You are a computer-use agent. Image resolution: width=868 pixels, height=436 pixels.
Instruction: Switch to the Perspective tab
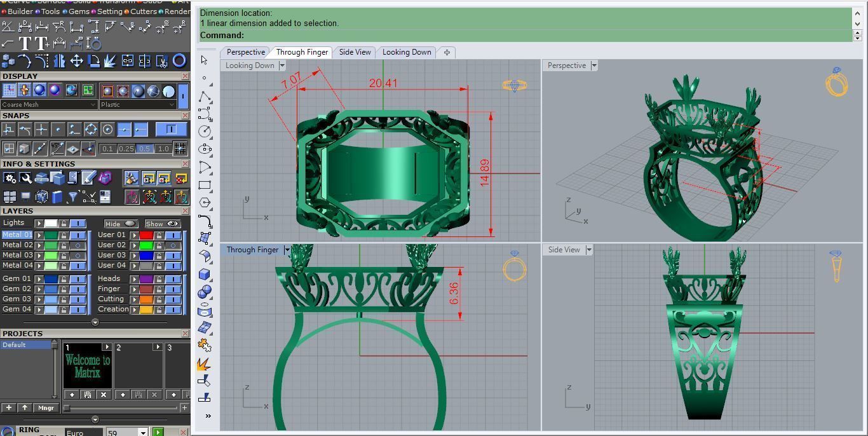[245, 52]
